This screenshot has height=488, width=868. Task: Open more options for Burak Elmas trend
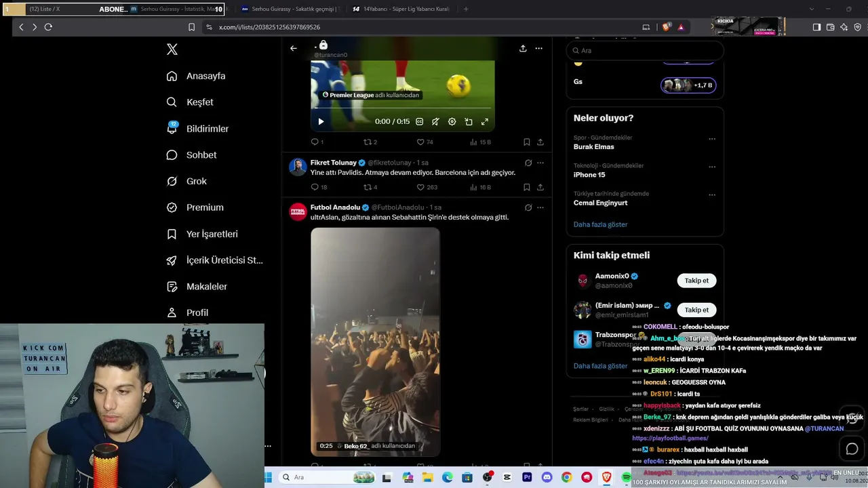[x=712, y=138]
